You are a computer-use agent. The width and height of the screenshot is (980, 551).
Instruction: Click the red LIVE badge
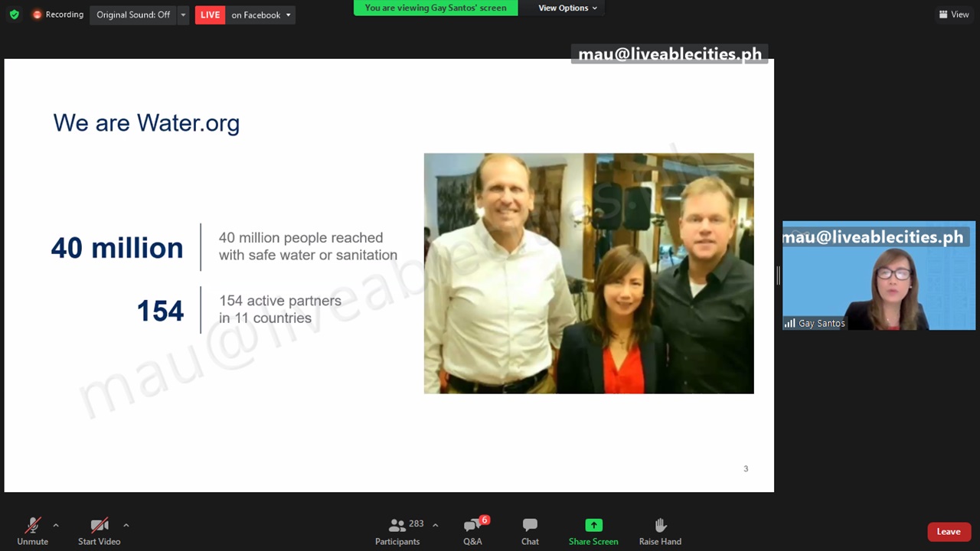tap(210, 15)
